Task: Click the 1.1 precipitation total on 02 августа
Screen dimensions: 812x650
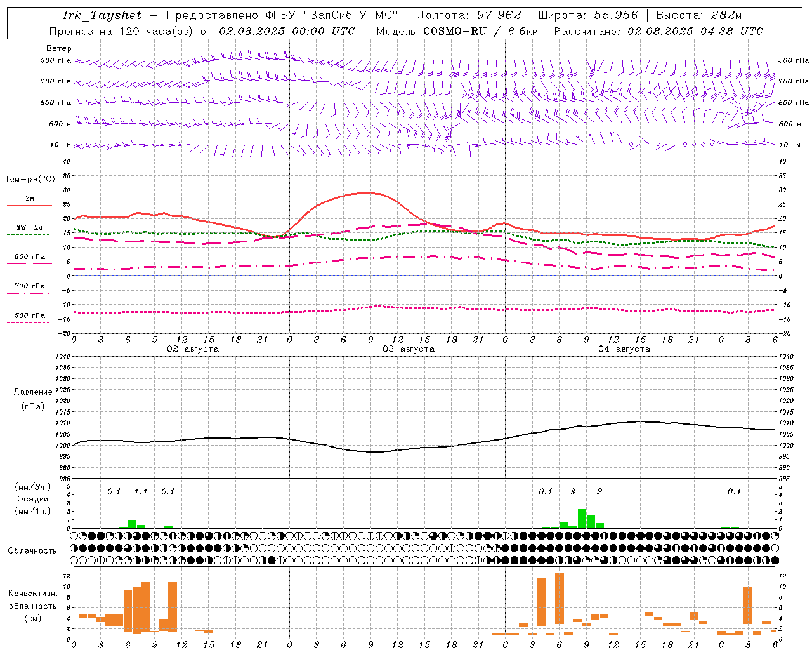Action: [x=141, y=492]
